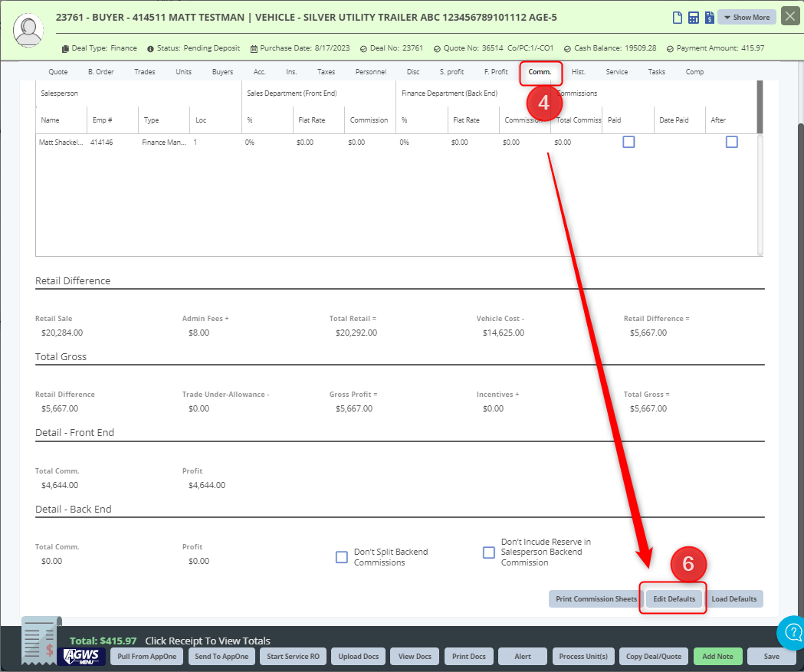The width and height of the screenshot is (804, 672).
Task: Open the Hist. tab
Action: [579, 72]
